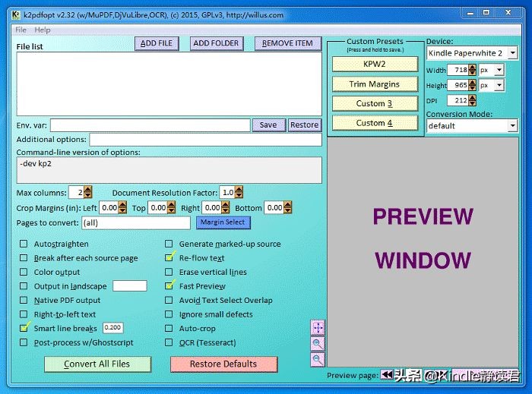Toggle Right-to-left text checkbox
This screenshot has height=394, width=532.
pyautogui.click(x=24, y=314)
